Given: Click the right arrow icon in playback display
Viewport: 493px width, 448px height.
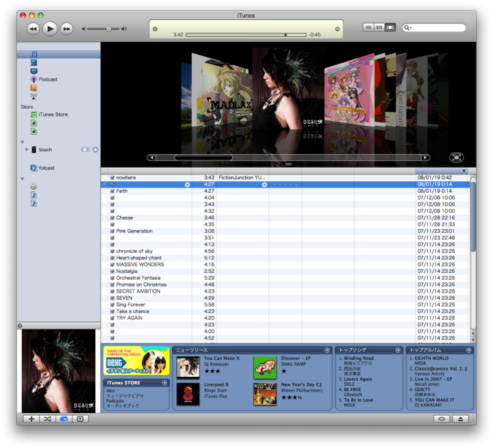Looking at the screenshot, I should (x=338, y=29).
